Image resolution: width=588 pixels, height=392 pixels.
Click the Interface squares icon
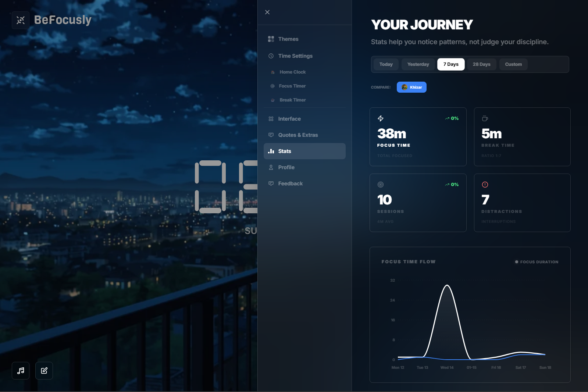click(271, 119)
